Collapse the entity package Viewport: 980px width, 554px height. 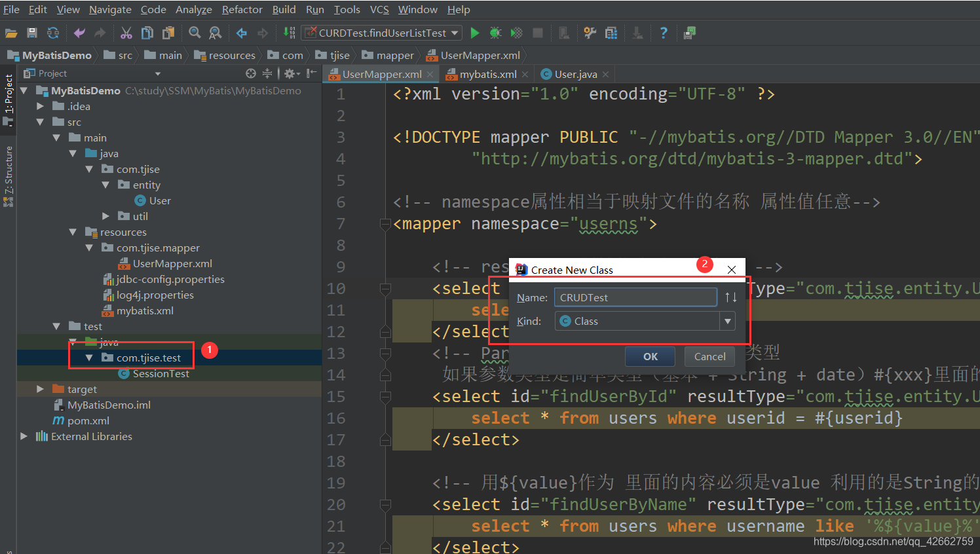pos(105,185)
